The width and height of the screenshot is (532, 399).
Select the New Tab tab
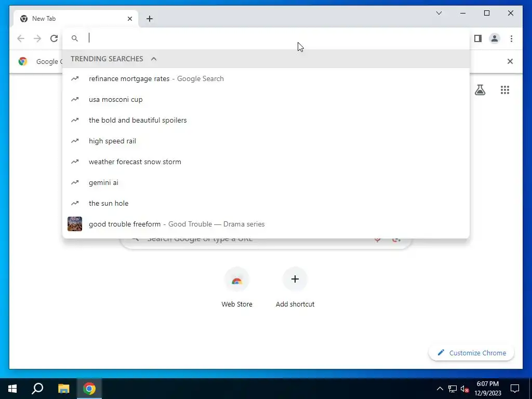[76, 19]
